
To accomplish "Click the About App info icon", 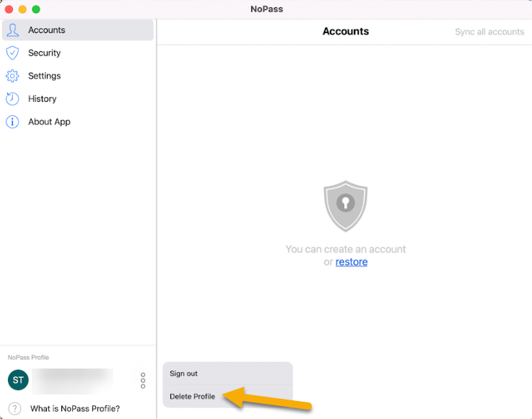I will (x=12, y=122).
